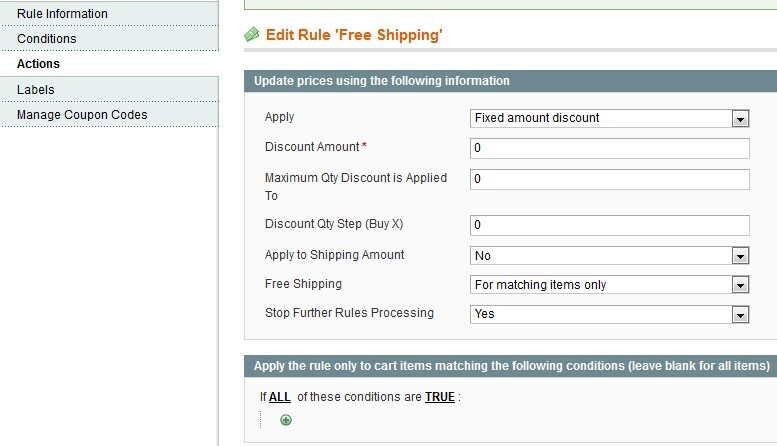Viewport: 777px width, 446px height.
Task: Go to the Labels tab
Action: tap(36, 90)
